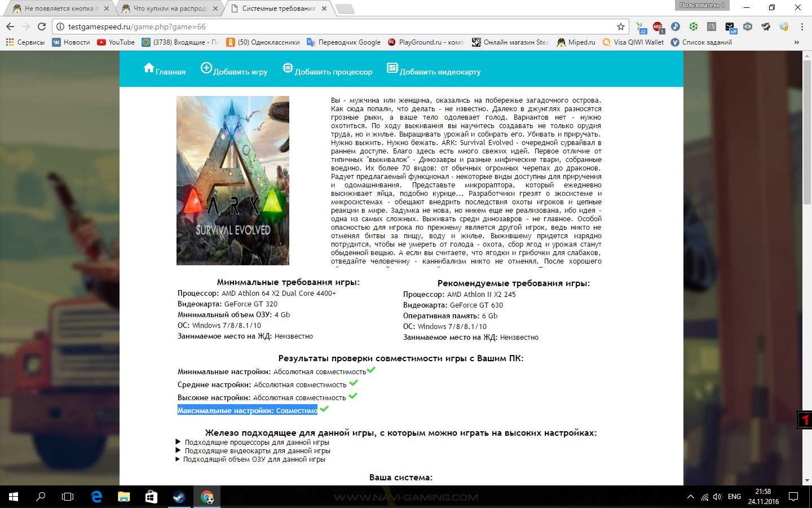
Task: Open the Переводчик Google bookmark
Action: 343,42
